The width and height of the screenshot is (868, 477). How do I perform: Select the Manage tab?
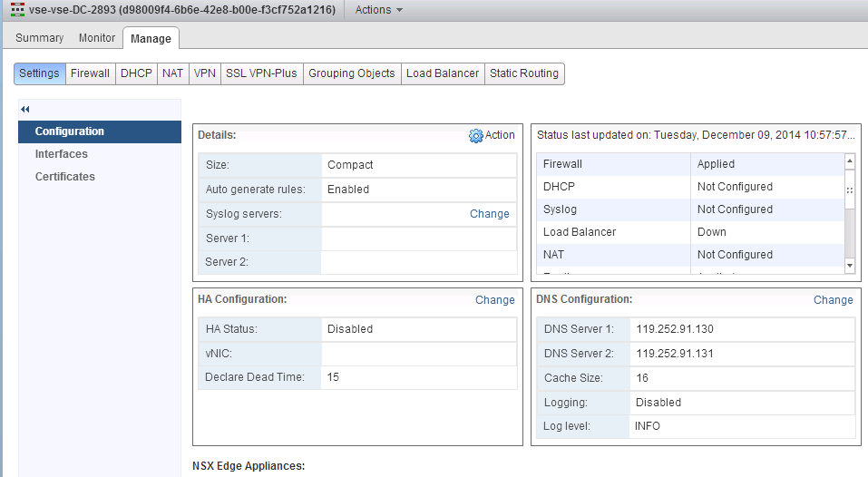coord(151,38)
